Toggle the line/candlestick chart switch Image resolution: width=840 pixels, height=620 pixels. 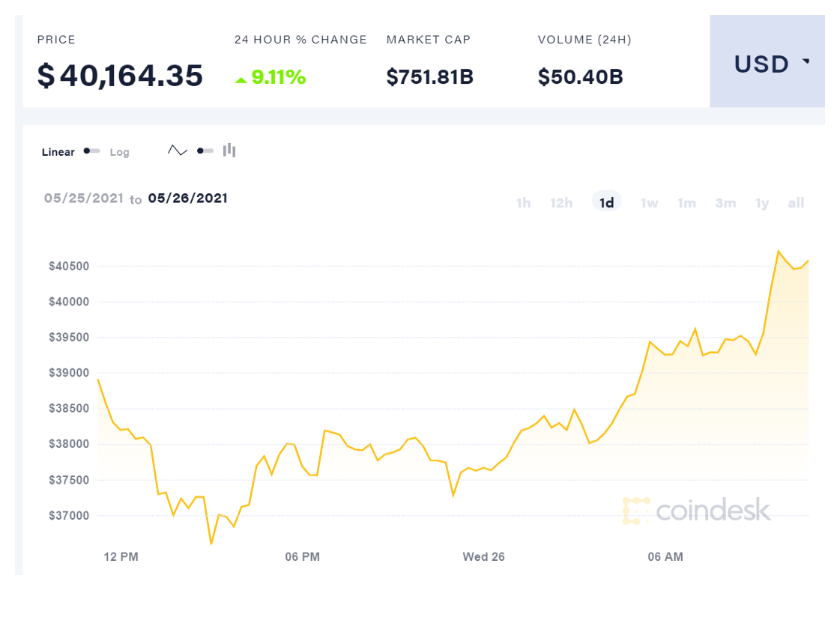pyautogui.click(x=205, y=151)
